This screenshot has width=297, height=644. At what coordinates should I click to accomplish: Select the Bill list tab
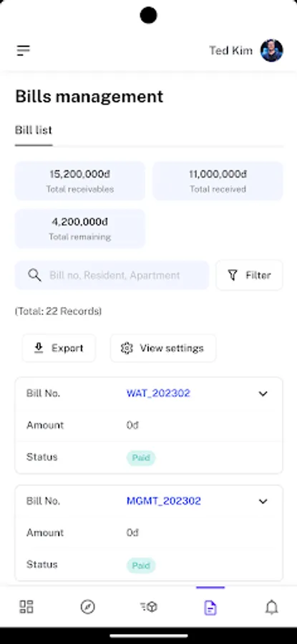pos(34,131)
